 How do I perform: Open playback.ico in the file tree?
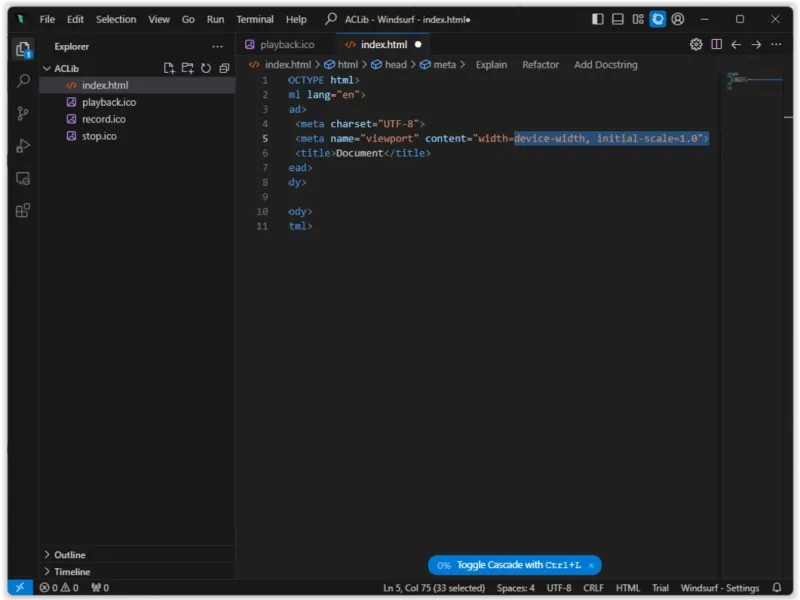click(x=137, y=102)
